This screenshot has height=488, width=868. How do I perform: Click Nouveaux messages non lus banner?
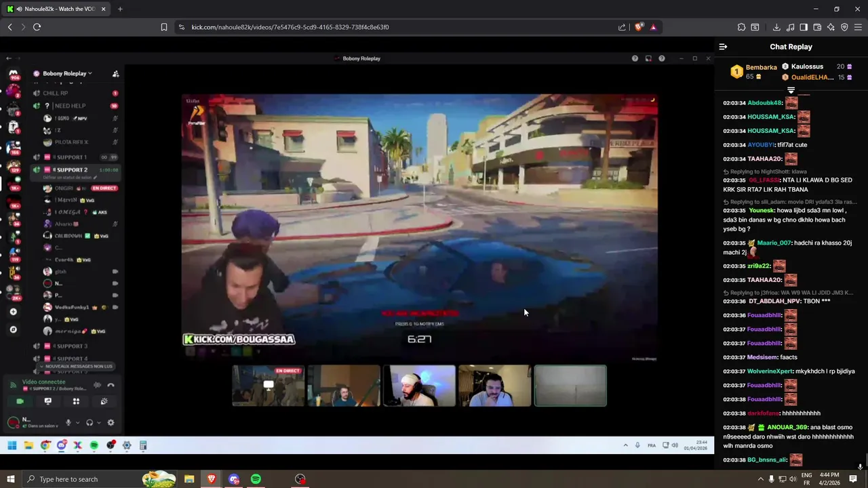tap(75, 366)
